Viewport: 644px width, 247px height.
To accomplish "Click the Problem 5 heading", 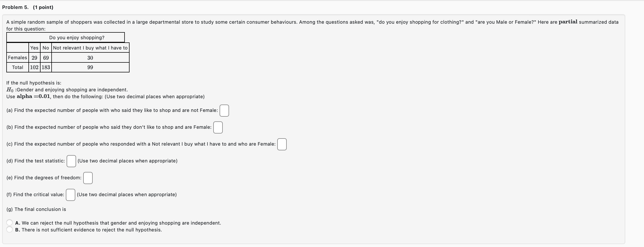I will click(27, 7).
